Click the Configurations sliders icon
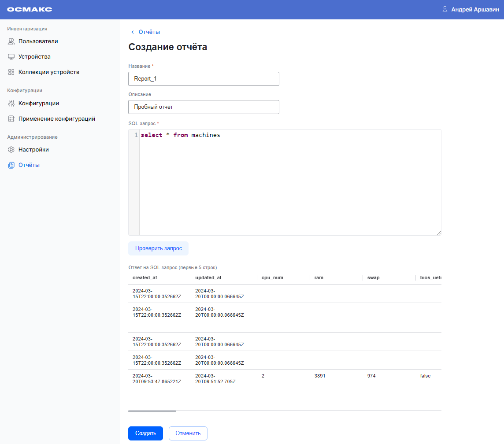Viewport: 504px width, 444px height. [11, 104]
